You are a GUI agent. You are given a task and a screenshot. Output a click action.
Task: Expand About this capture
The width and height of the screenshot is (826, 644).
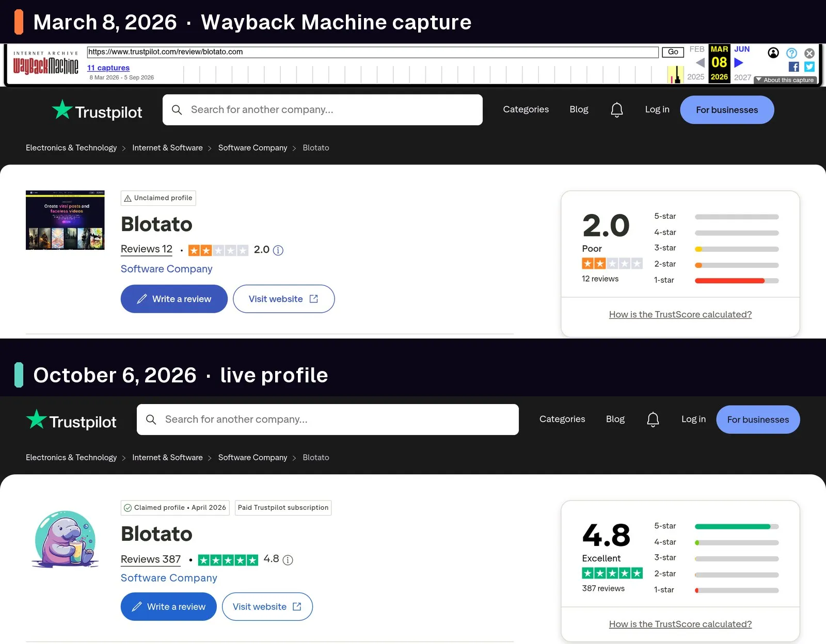click(785, 80)
